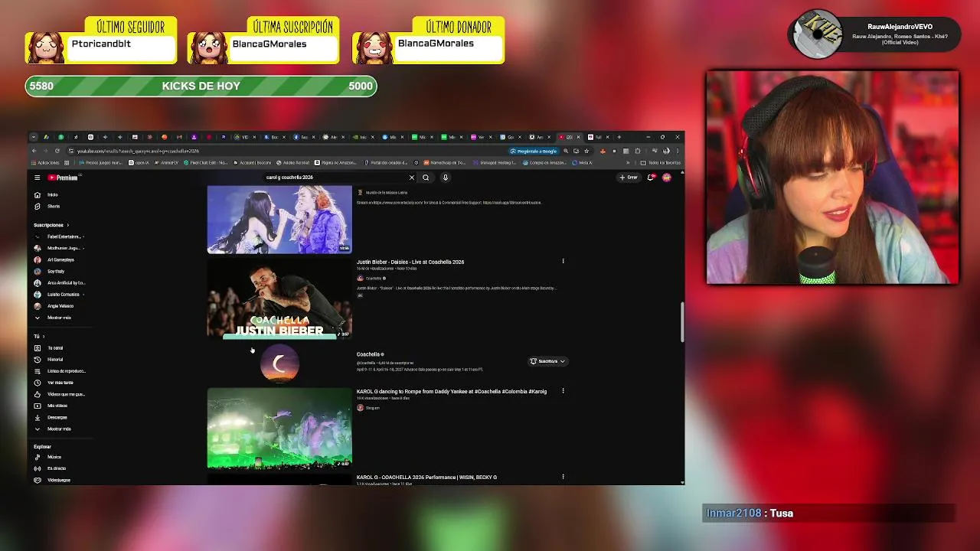
Task: Open the Suscrito dropdown for Coachella
Action: (x=547, y=361)
